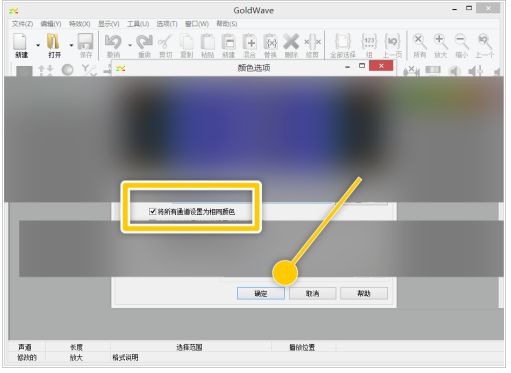
Task: Open the 文件(Z) menu
Action: [22, 24]
